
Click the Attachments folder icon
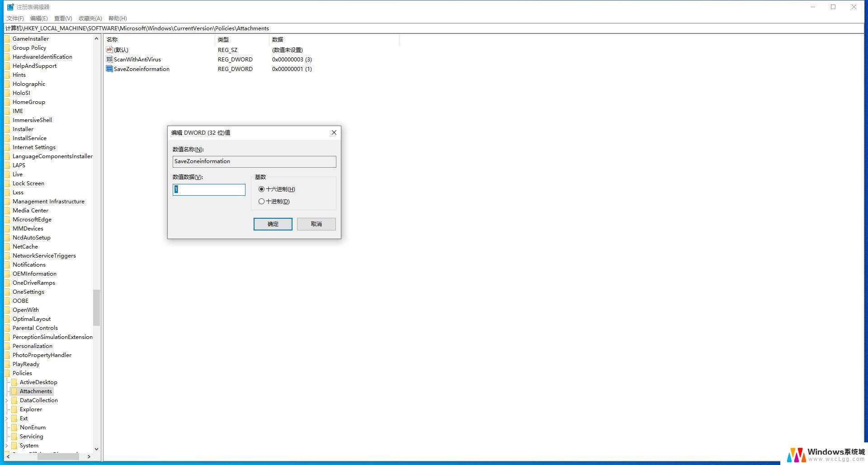[14, 391]
